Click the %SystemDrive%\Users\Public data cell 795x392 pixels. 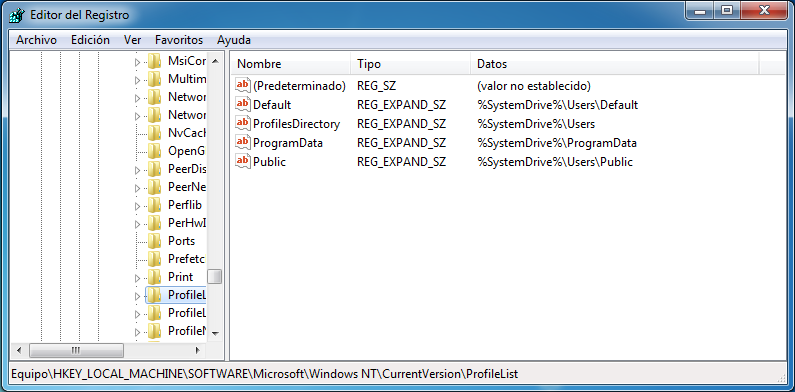click(555, 162)
